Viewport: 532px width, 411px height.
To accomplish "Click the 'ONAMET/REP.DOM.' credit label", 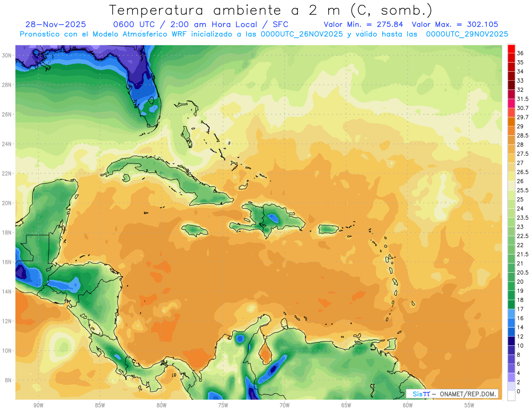I will [x=468, y=394].
